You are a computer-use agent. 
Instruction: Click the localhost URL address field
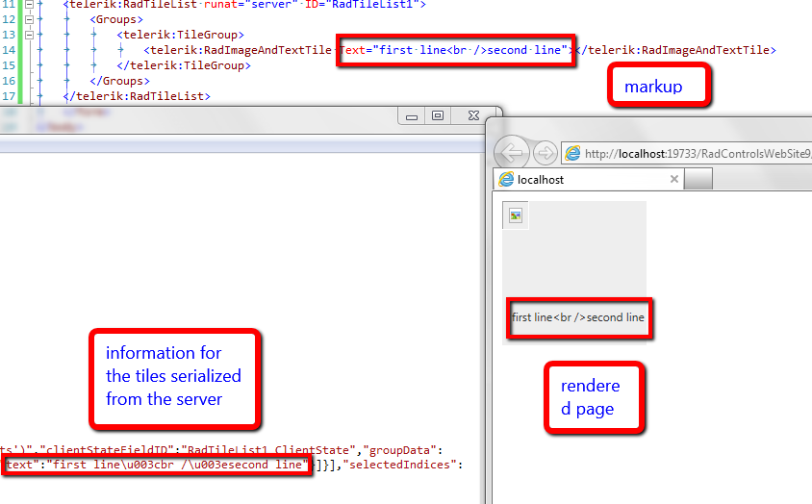(x=698, y=153)
